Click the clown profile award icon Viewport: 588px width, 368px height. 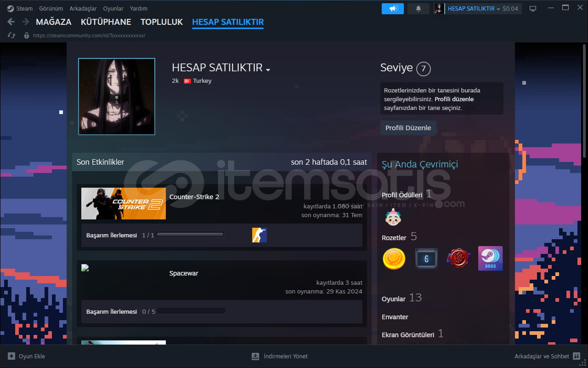pyautogui.click(x=393, y=217)
